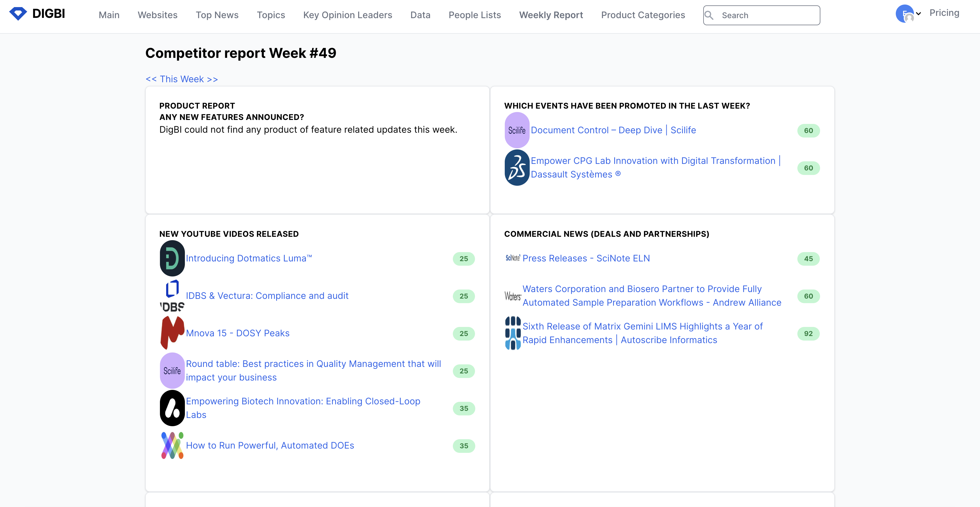
Task: Open the Data menu item
Action: click(420, 15)
